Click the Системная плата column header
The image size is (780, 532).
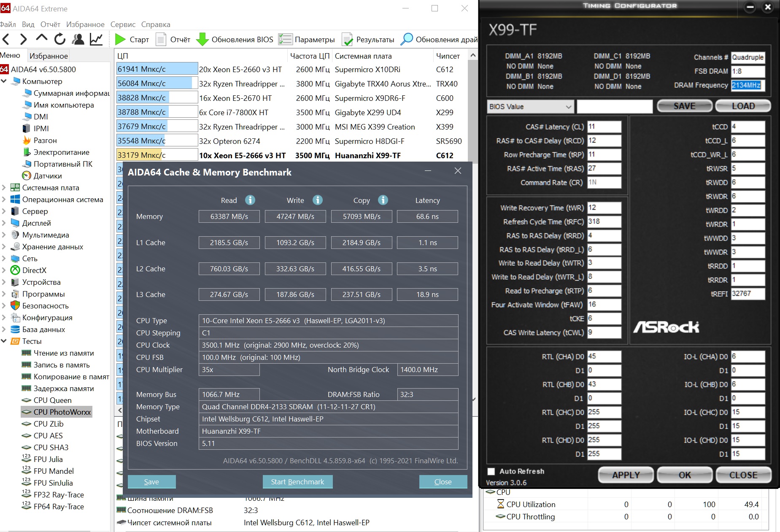pos(382,56)
